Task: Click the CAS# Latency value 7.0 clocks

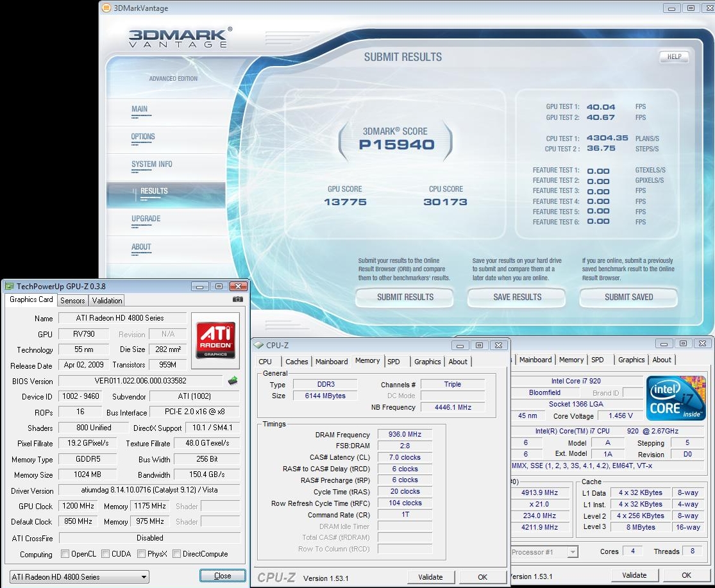Action: pos(405,457)
